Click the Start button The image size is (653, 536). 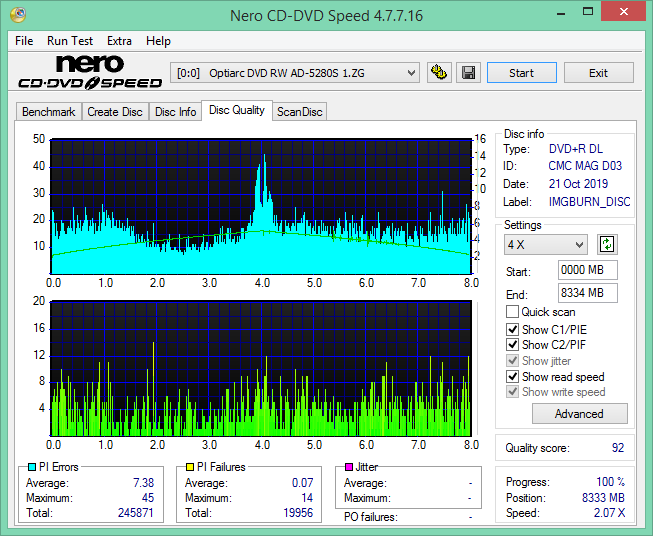pyautogui.click(x=521, y=73)
